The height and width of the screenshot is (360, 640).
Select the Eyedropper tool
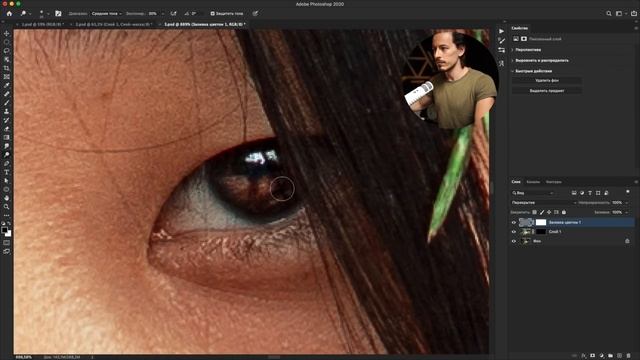coord(7,85)
